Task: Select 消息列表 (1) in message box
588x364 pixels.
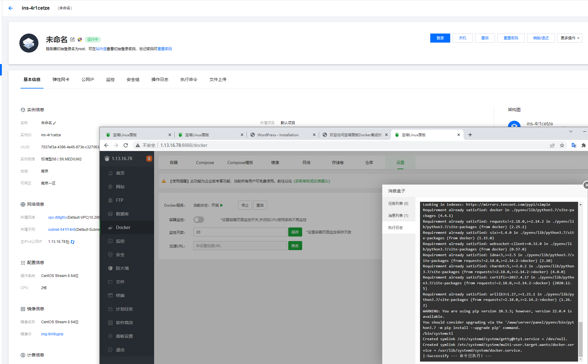Action: tap(398, 216)
